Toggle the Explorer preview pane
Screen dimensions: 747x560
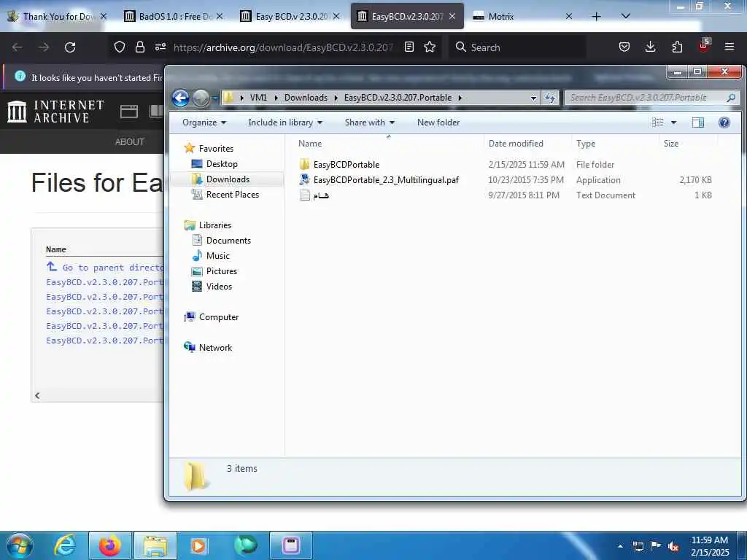point(698,122)
